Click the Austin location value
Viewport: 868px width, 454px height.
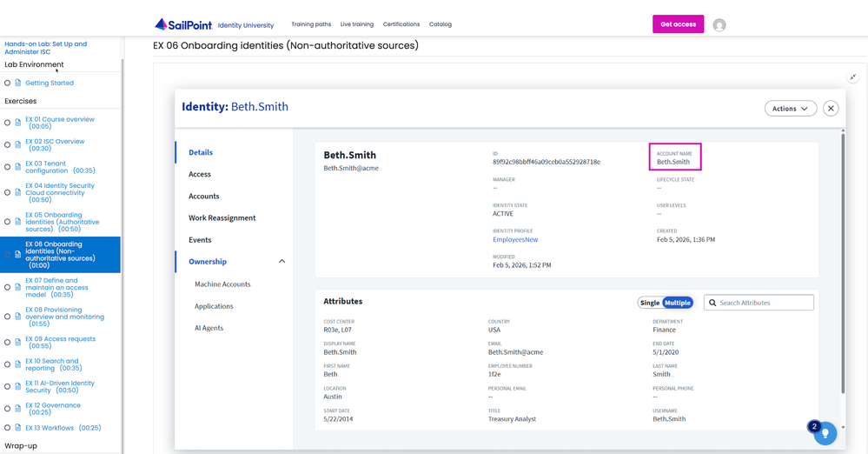(333, 397)
